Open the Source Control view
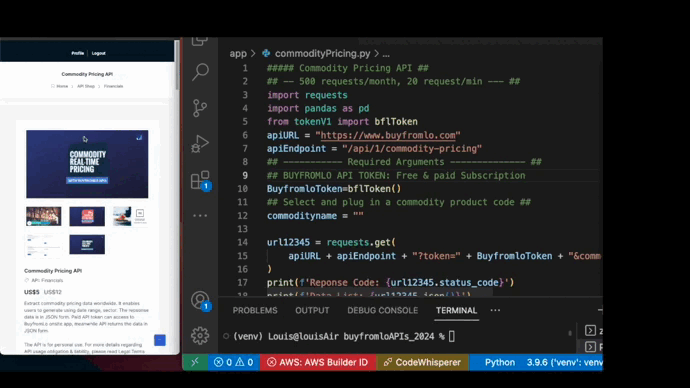Screen dimensions: 690x388 [x=200, y=108]
